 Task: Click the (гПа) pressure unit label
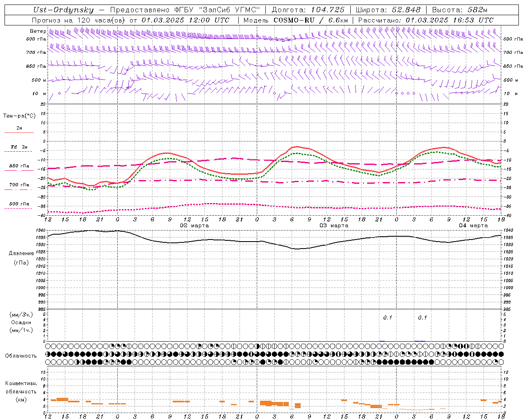(21, 262)
